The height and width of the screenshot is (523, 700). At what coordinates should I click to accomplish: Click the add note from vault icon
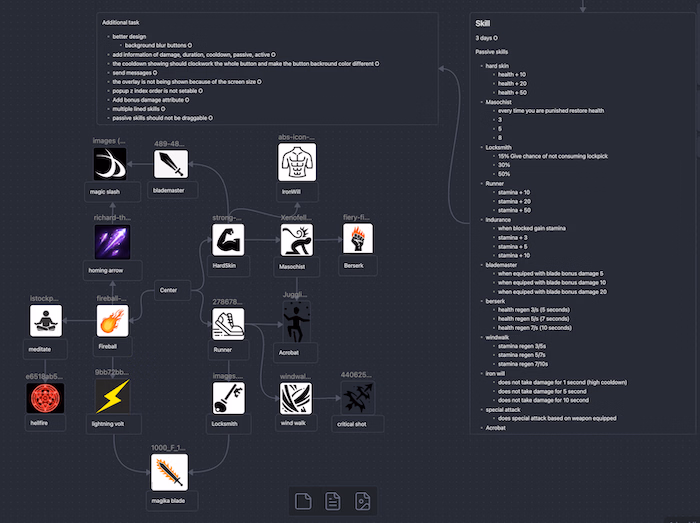[333, 501]
